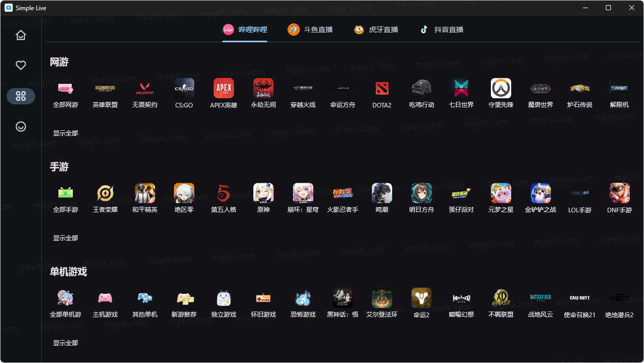Open 蛋仔派对 category
This screenshot has width=644, height=363.
pyautogui.click(x=461, y=198)
